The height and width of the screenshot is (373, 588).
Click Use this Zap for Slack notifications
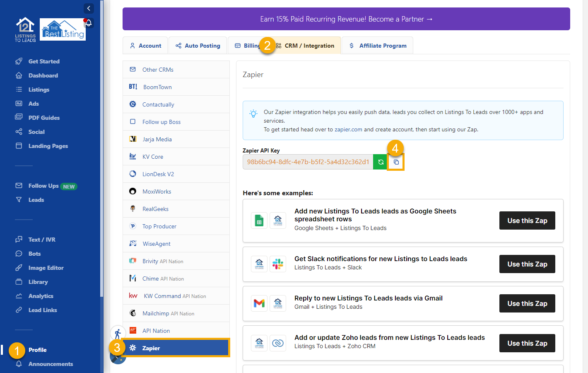click(x=527, y=264)
